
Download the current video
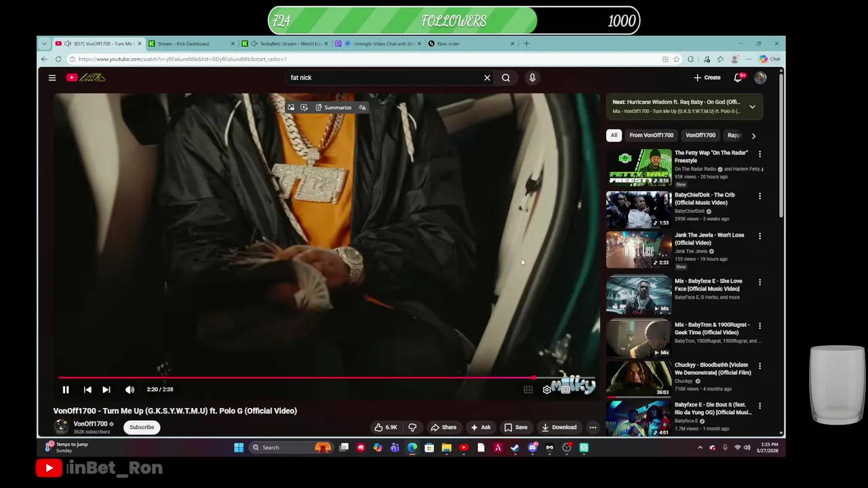(559, 427)
